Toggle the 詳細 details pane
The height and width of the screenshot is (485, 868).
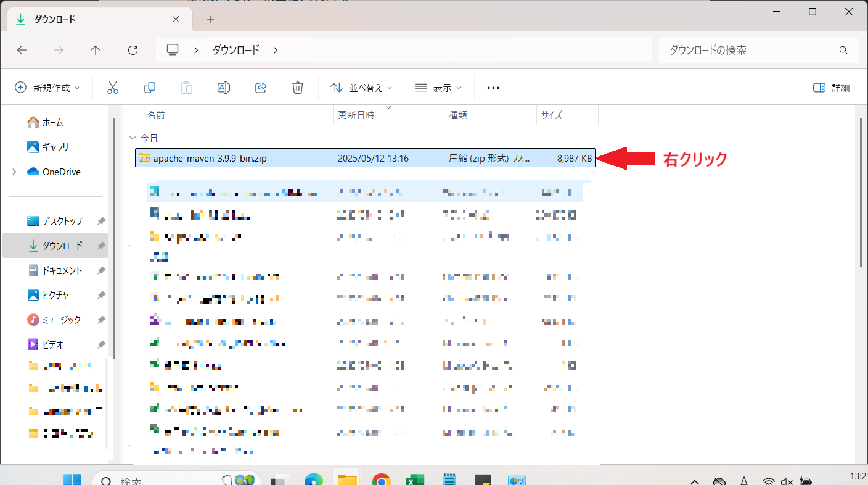coord(832,88)
